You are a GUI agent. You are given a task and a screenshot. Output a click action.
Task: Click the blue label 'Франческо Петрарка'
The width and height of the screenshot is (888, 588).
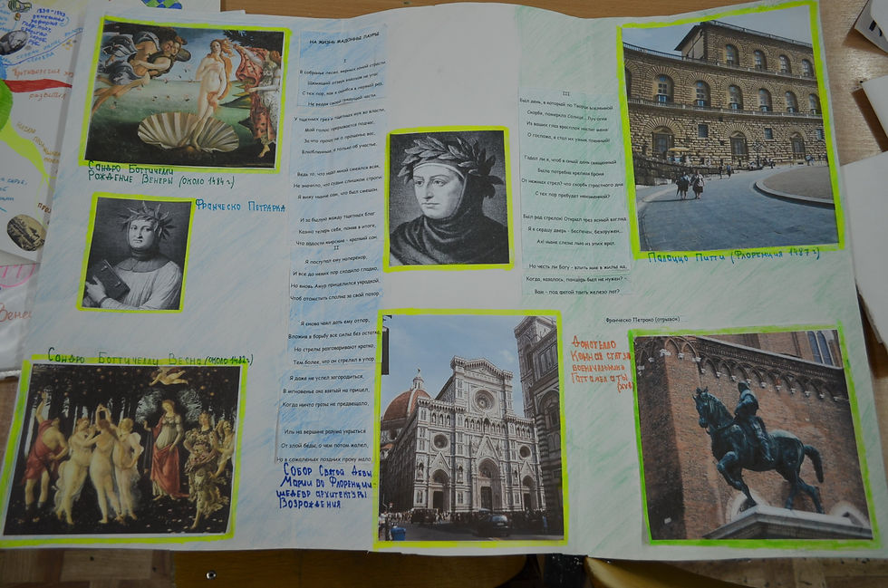click(240, 207)
